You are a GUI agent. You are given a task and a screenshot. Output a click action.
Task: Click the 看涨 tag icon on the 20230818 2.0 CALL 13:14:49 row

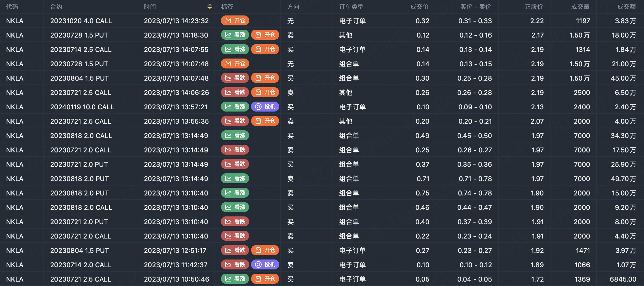click(x=228, y=136)
